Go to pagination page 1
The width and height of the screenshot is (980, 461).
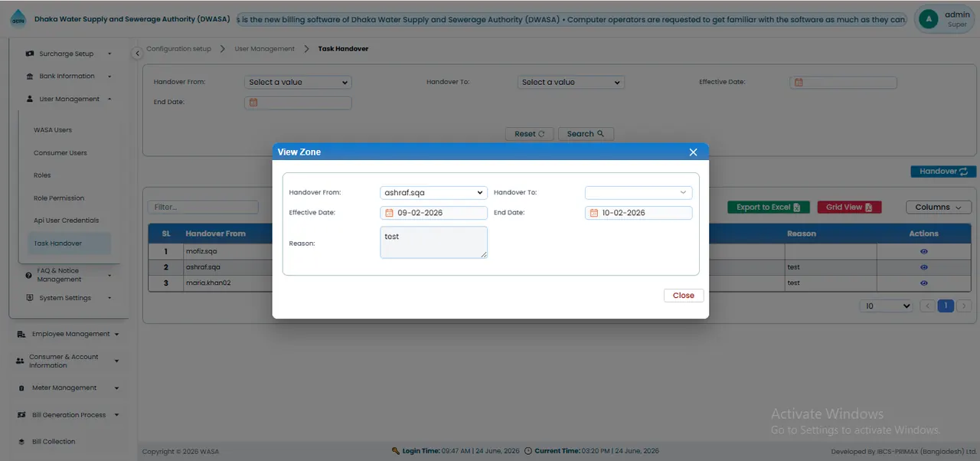pos(946,306)
